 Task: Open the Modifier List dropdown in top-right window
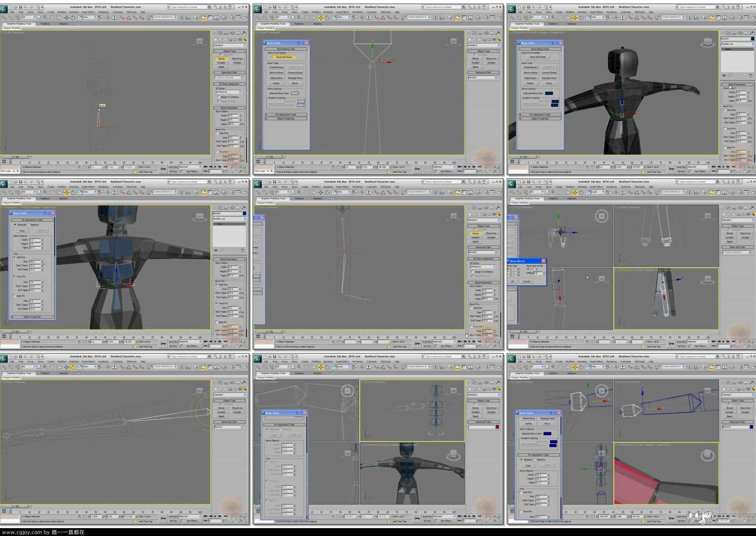[x=737, y=44]
